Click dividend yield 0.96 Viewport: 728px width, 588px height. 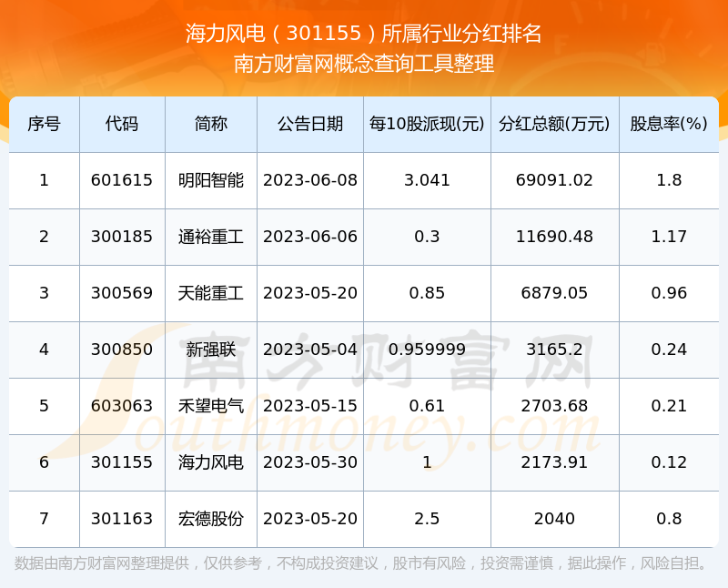pos(669,293)
